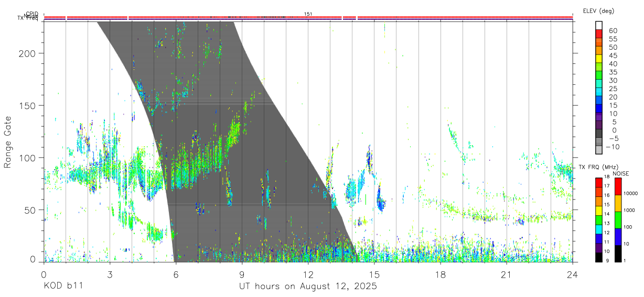
Task: Click the '24' hour tick on the x-axis
Action: tap(572, 274)
